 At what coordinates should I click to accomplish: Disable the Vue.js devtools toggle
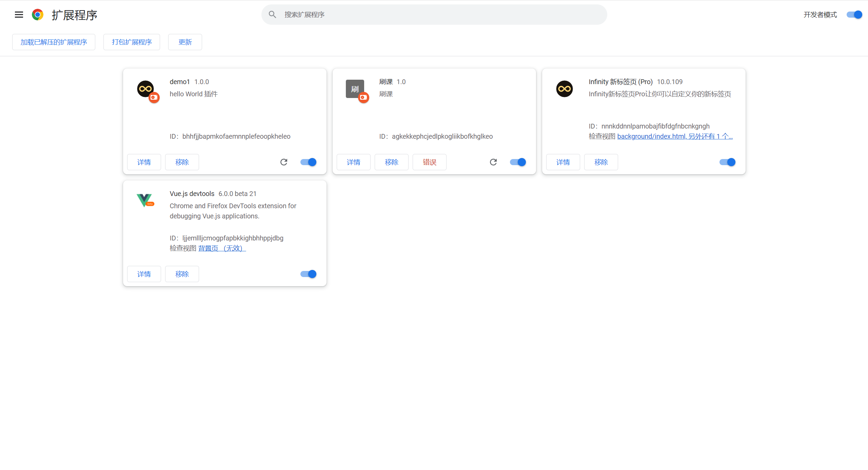[309, 274]
